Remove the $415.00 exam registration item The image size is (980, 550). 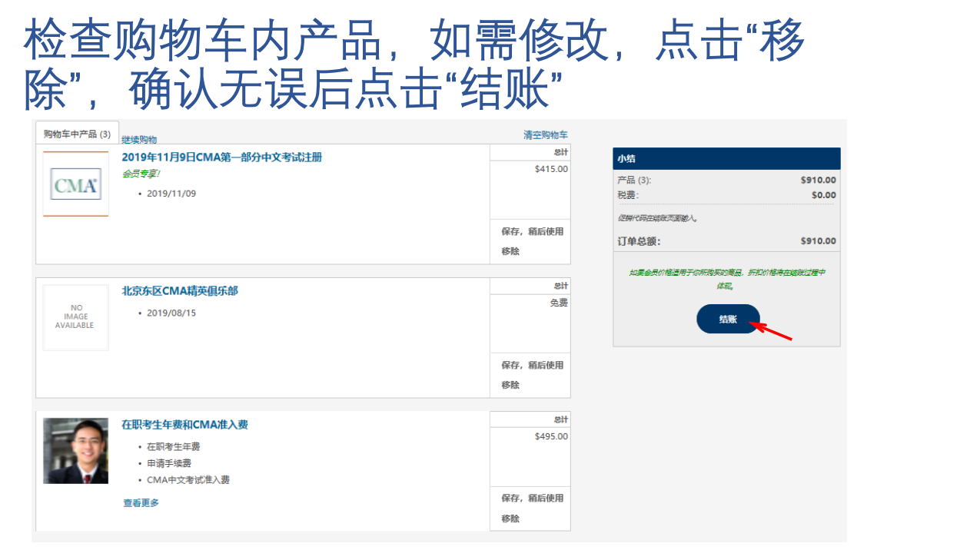[509, 252]
